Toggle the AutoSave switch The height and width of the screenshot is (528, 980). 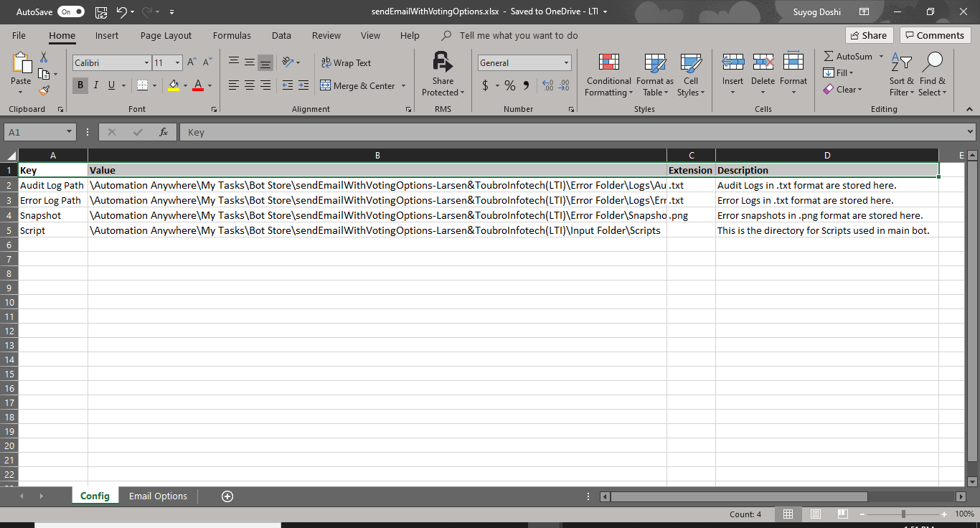pos(70,12)
